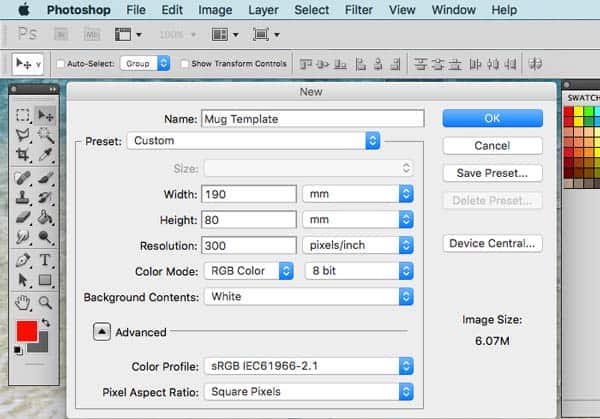This screenshot has width=600, height=419.
Task: Reset to default black and white colors
Action: [x=17, y=350]
